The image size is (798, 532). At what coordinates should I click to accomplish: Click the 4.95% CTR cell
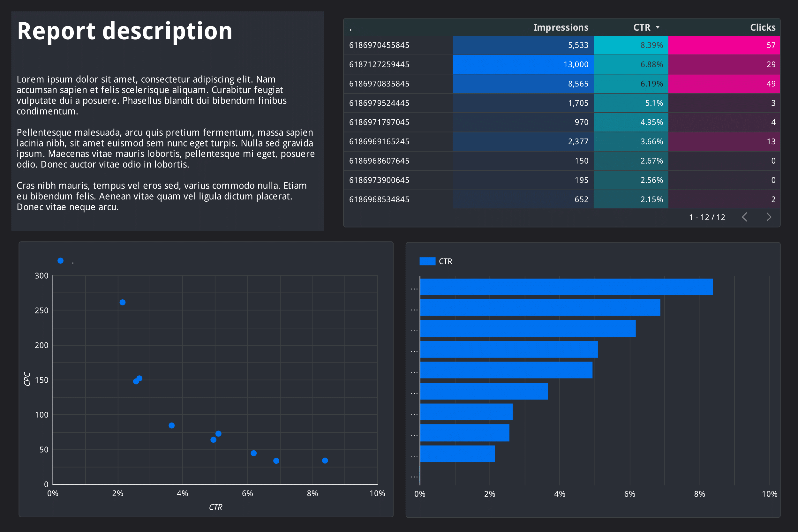tap(631, 122)
